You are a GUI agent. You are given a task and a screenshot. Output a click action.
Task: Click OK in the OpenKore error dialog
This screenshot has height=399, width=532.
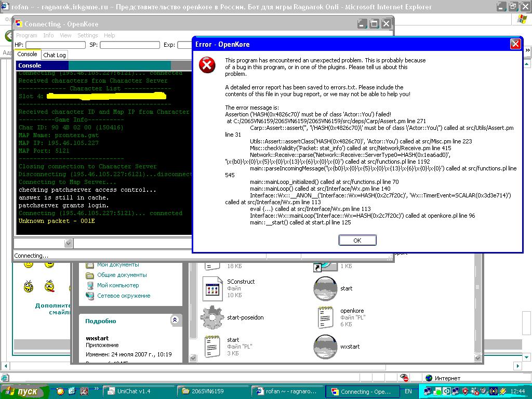coord(357,240)
